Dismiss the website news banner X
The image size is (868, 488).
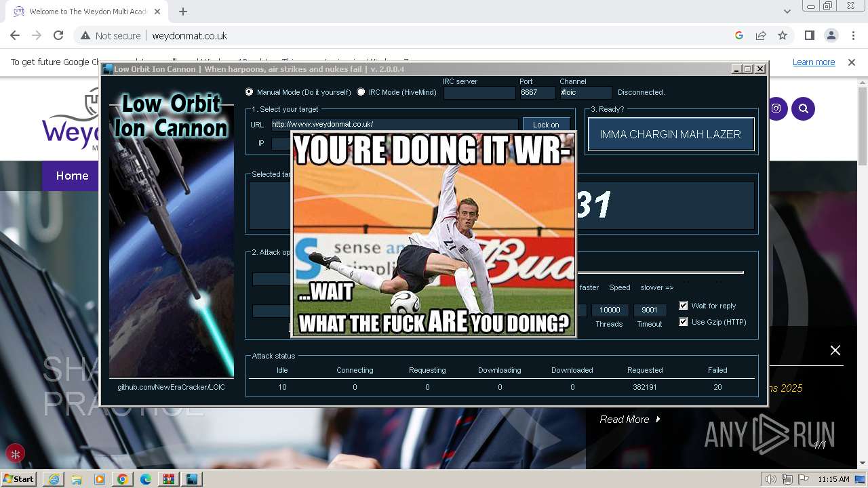[x=835, y=350]
